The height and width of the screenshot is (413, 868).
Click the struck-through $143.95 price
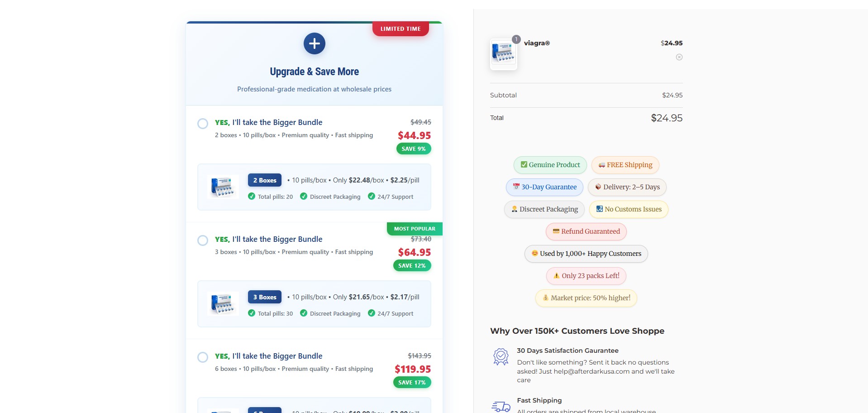(x=420, y=356)
